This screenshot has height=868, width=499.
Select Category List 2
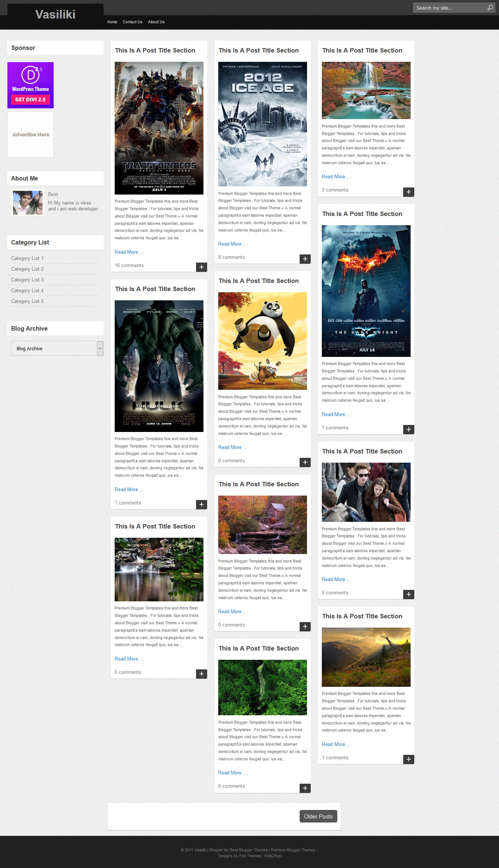27,269
